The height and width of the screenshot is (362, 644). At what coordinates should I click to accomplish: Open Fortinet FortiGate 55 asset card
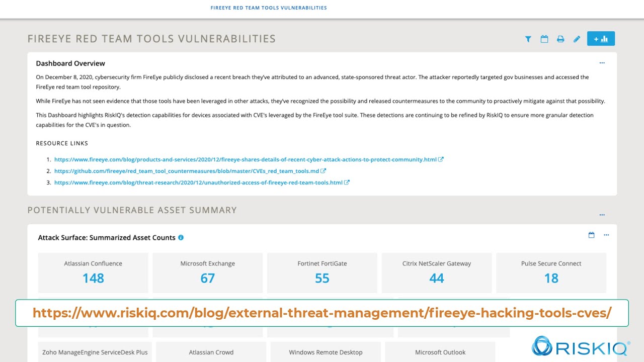322,273
